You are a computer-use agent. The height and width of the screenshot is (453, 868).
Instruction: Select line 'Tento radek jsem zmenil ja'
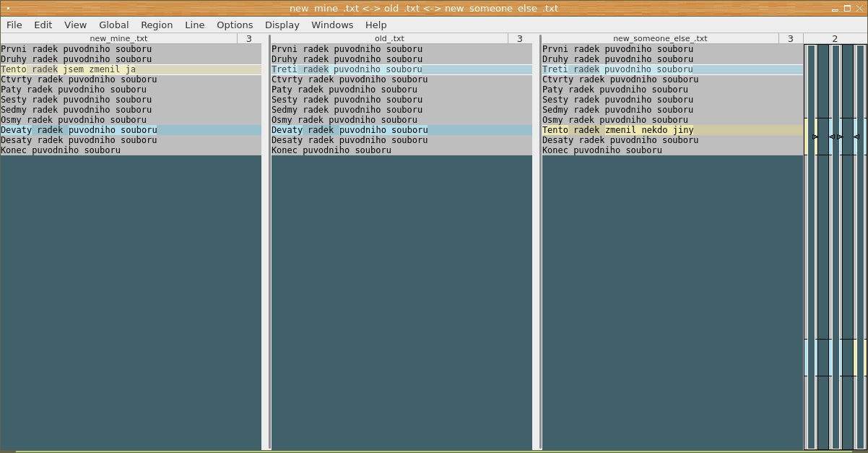(69, 69)
